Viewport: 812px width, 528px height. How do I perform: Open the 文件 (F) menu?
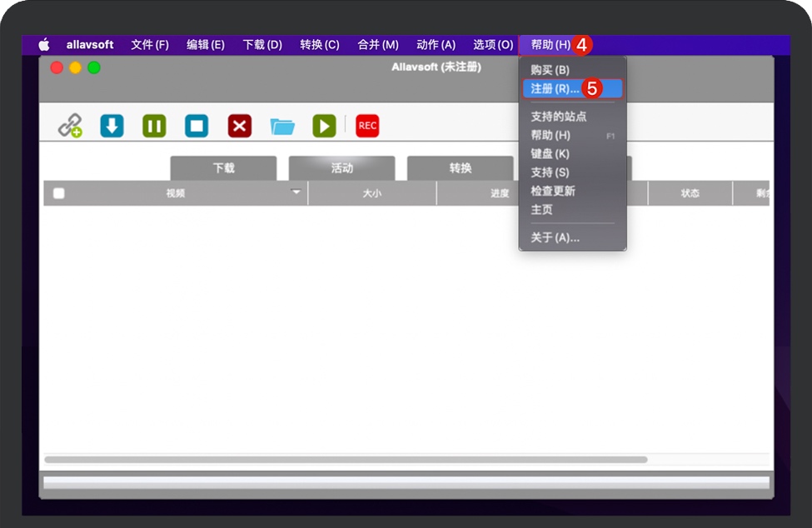150,44
